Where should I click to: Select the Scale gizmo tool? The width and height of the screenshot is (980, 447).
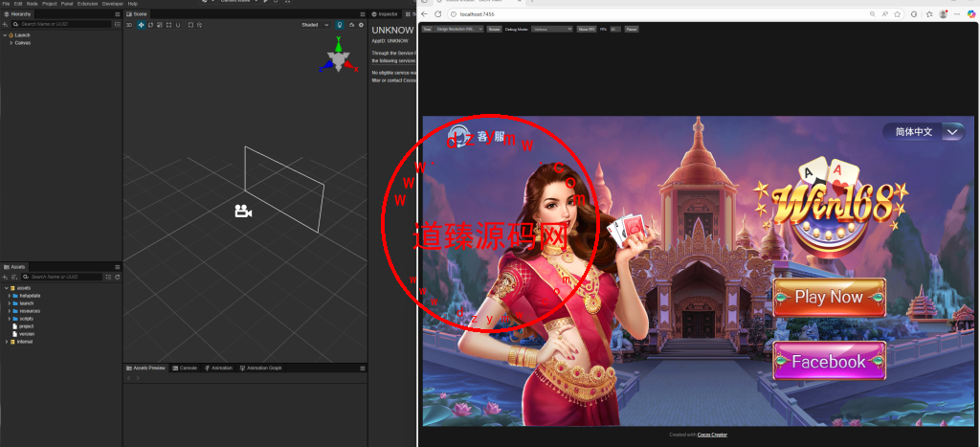160,25
